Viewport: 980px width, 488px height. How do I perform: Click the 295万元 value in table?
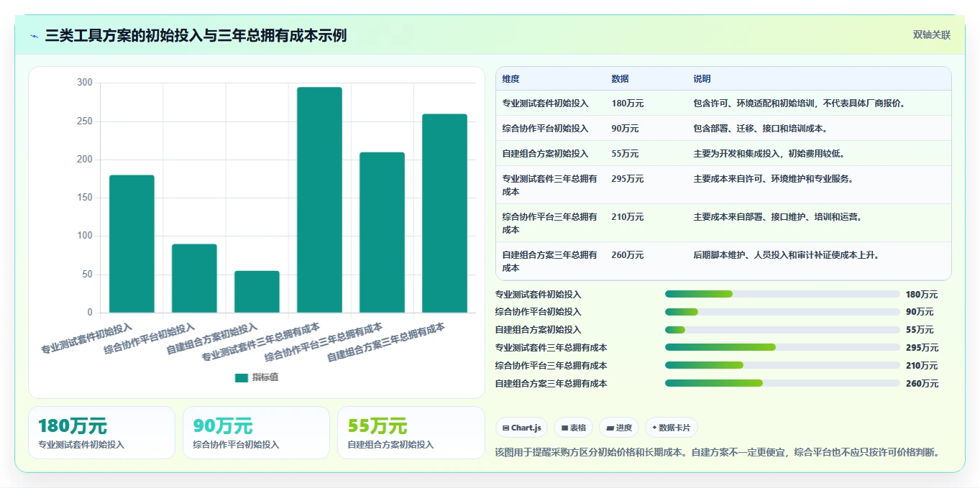628,178
